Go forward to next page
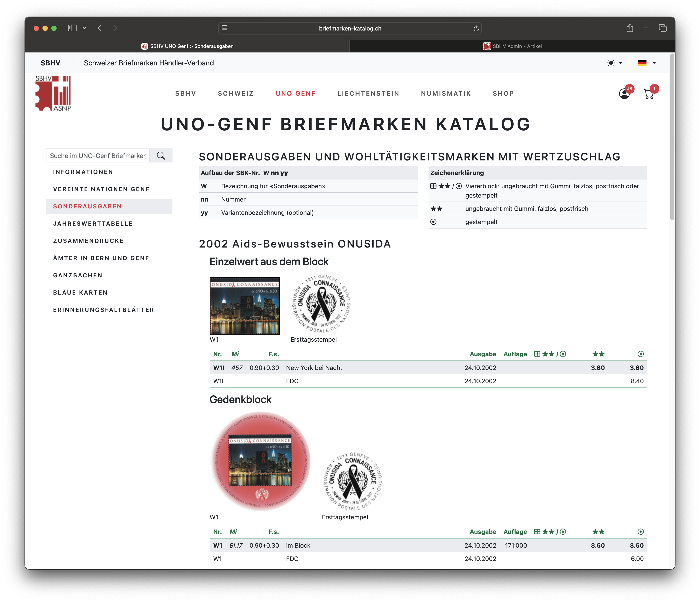This screenshot has height=602, width=700. (115, 28)
